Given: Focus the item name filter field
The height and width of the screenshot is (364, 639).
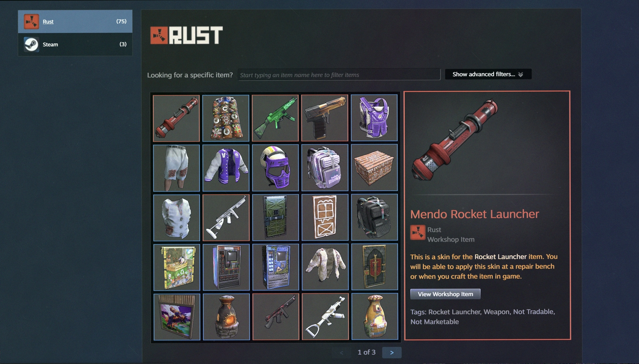Looking at the screenshot, I should [339, 75].
